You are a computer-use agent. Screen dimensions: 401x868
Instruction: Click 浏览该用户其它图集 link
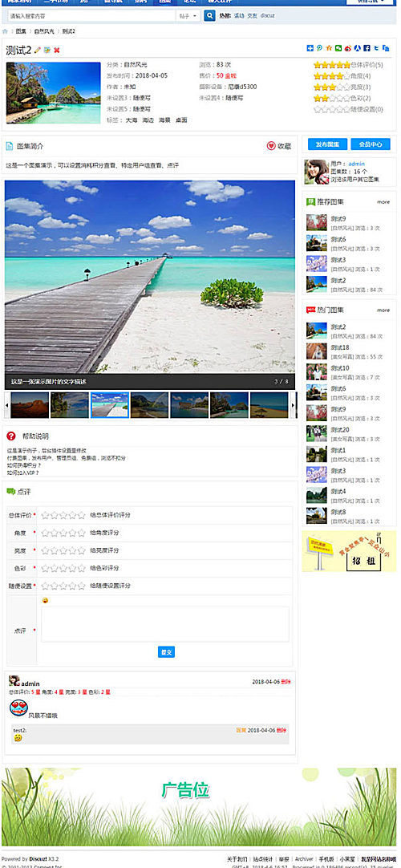pyautogui.click(x=355, y=180)
